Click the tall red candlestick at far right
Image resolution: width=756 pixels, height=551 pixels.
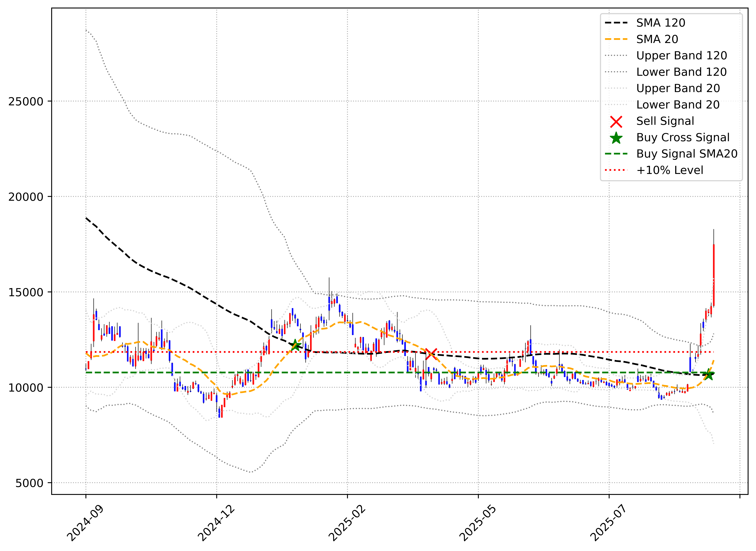714,275
